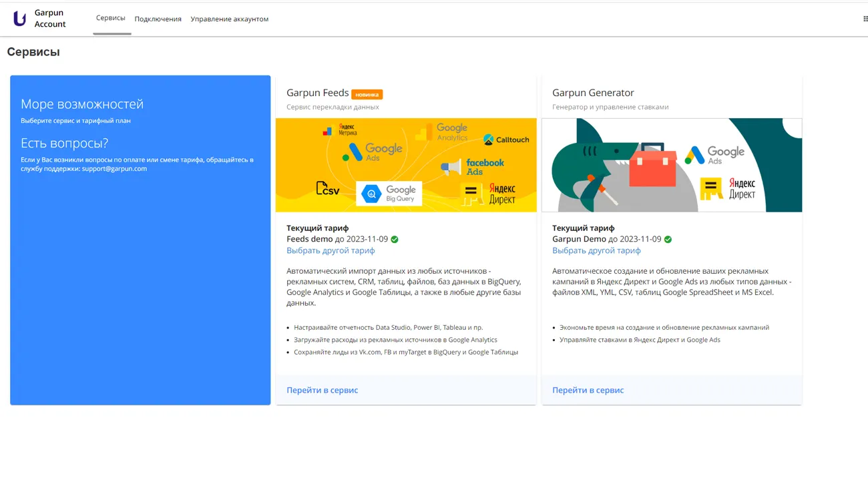This screenshot has width=868, height=488.
Task: Click Перейти в сервис under Garpun Feeds
Action: [x=322, y=390]
